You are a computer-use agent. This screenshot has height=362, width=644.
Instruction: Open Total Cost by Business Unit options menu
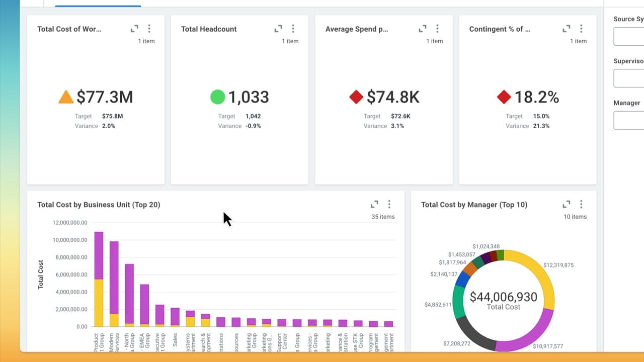pyautogui.click(x=389, y=204)
